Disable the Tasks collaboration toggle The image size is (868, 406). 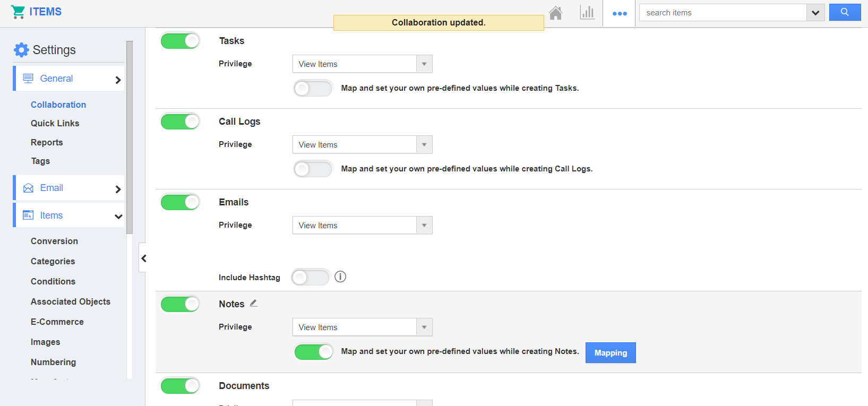[180, 41]
